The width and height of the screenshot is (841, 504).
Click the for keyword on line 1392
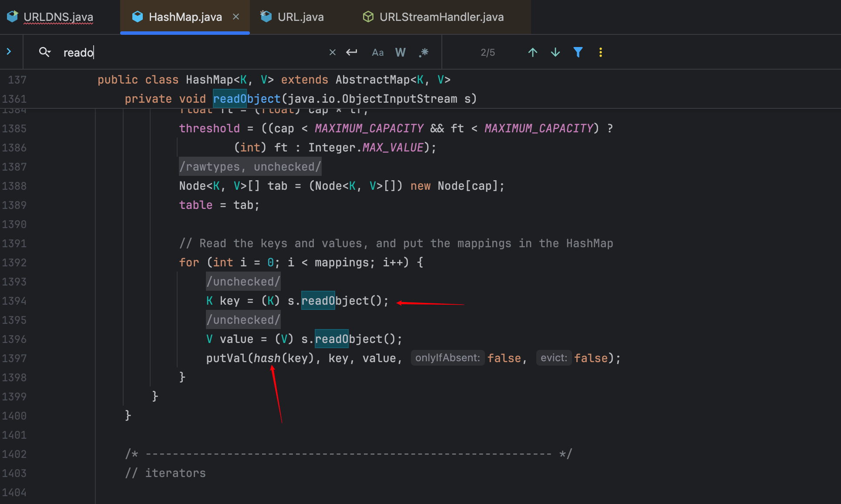click(189, 262)
